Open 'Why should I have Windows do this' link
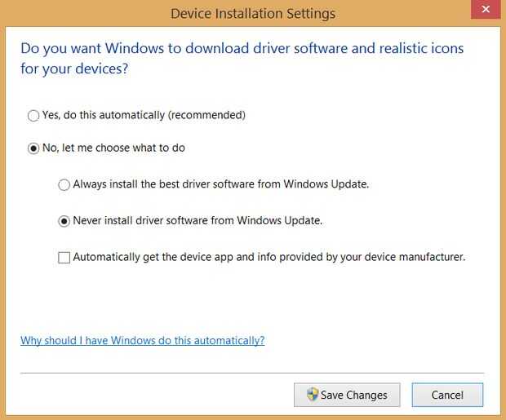This screenshot has height=420, width=506. click(142, 340)
